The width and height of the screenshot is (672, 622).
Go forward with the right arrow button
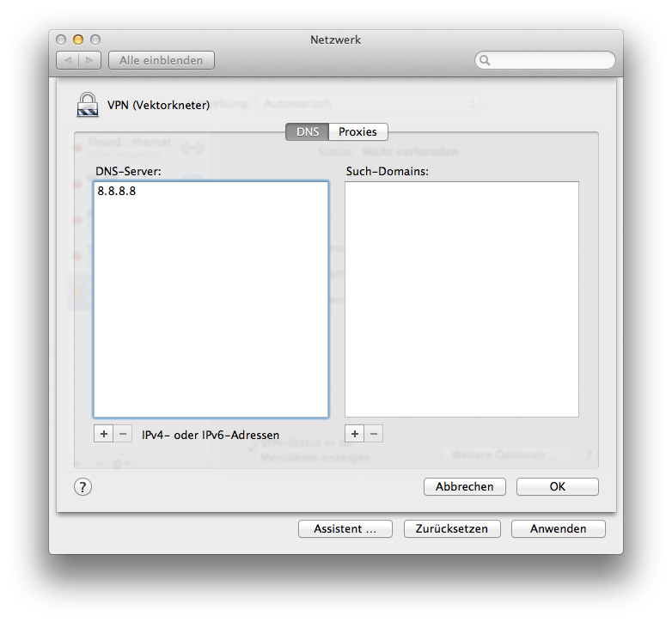(x=89, y=60)
